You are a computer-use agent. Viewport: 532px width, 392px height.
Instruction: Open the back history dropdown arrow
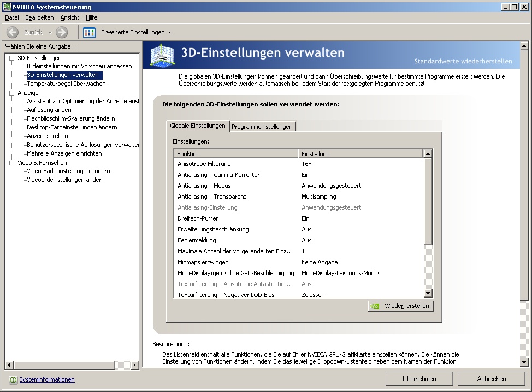pos(50,33)
